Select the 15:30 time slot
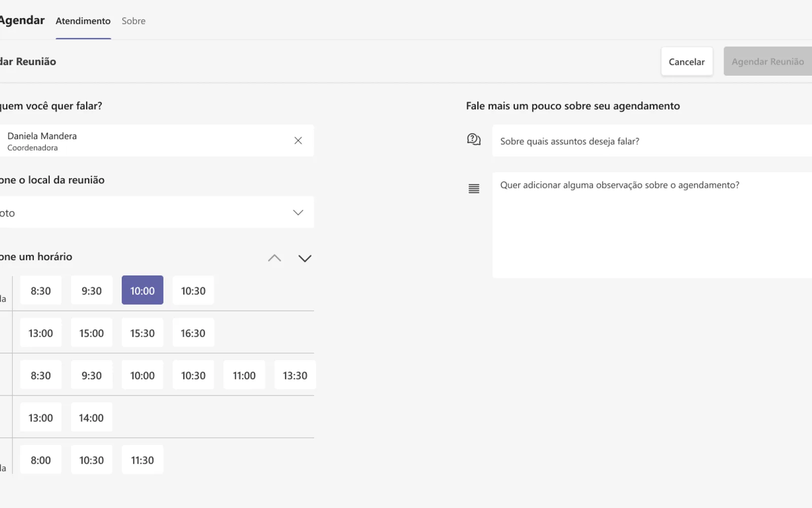Viewport: 812px width, 508px height. coord(143,333)
